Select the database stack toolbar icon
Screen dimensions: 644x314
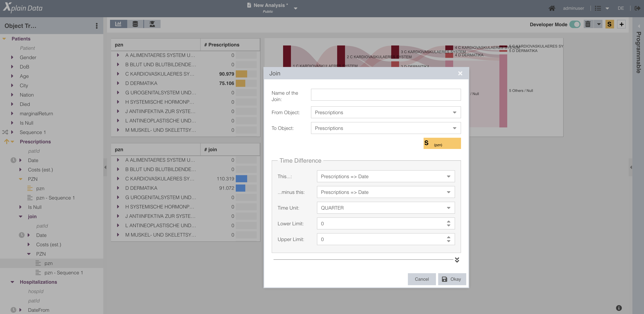click(135, 24)
